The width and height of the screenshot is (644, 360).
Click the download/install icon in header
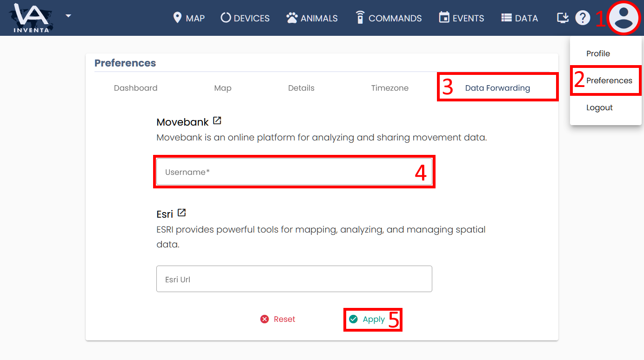pyautogui.click(x=563, y=18)
